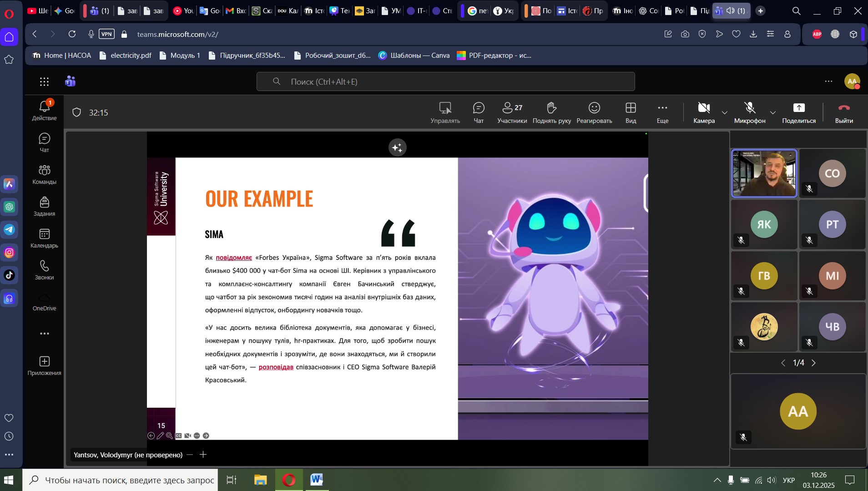
Task: Raise hand in the meeting
Action: click(551, 112)
